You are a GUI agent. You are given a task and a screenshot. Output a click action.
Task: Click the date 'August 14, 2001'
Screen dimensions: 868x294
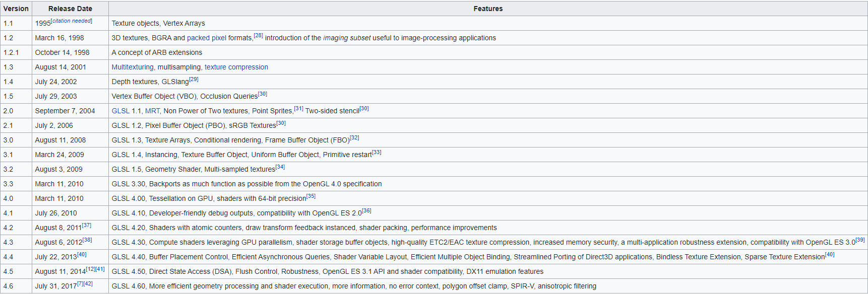[60, 67]
